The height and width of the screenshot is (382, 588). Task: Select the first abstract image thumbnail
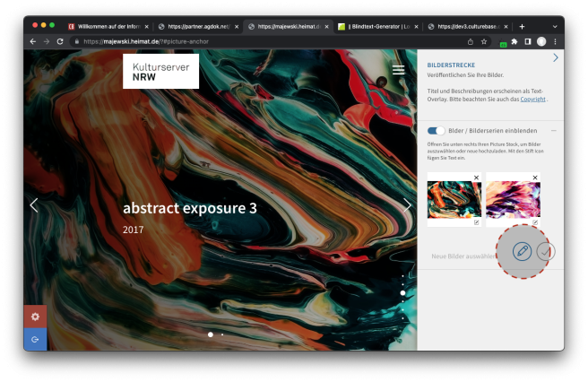pyautogui.click(x=454, y=199)
